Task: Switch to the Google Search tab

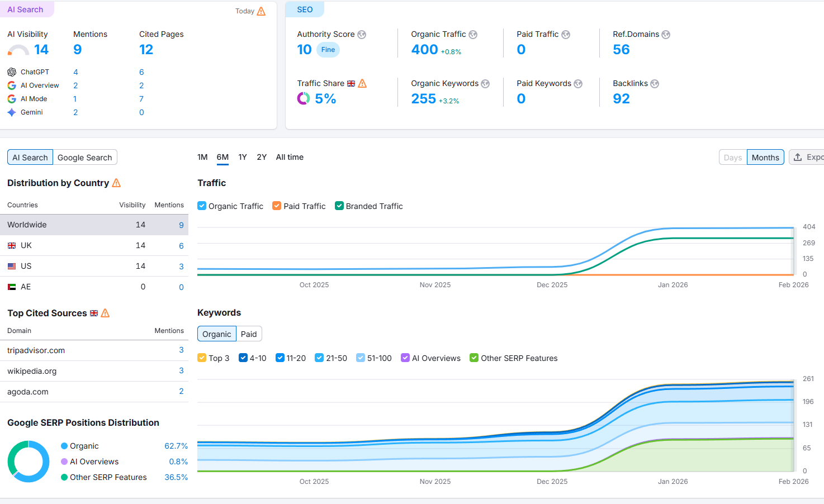Action: tap(84, 157)
